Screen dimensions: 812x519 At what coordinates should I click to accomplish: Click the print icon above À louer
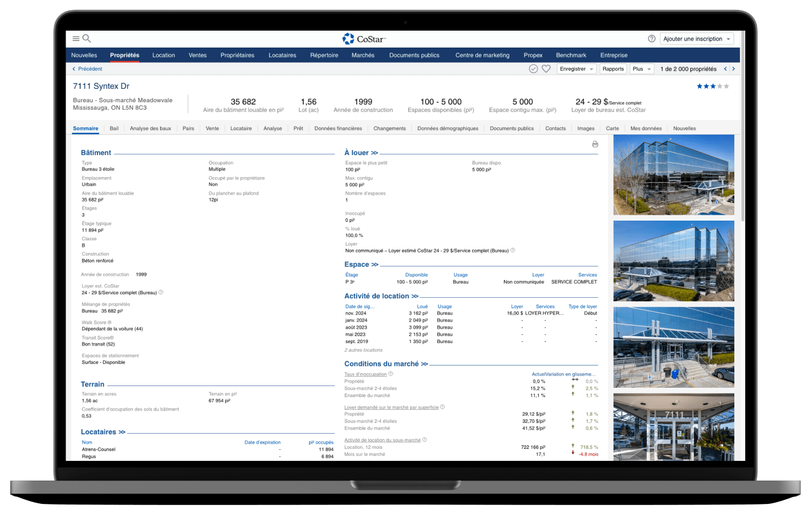pos(594,144)
